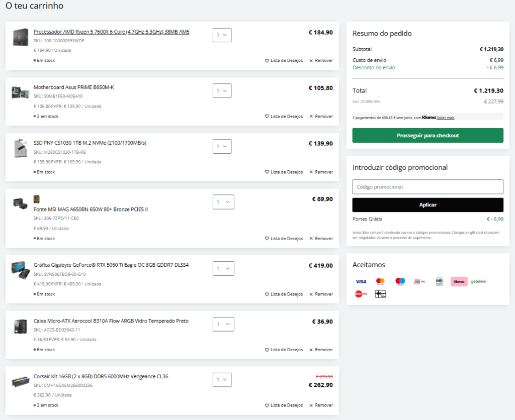The width and height of the screenshot is (515, 420).
Task: Remove the Corsair Vengeance RAM kit from cart
Action: click(x=321, y=405)
